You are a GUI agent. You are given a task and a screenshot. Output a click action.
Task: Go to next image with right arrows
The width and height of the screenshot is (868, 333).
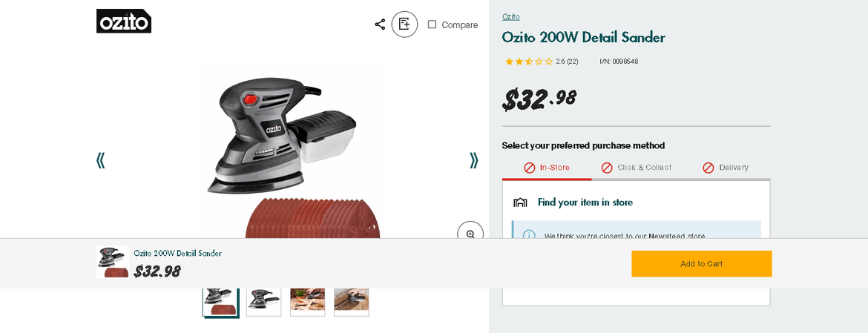[473, 160]
